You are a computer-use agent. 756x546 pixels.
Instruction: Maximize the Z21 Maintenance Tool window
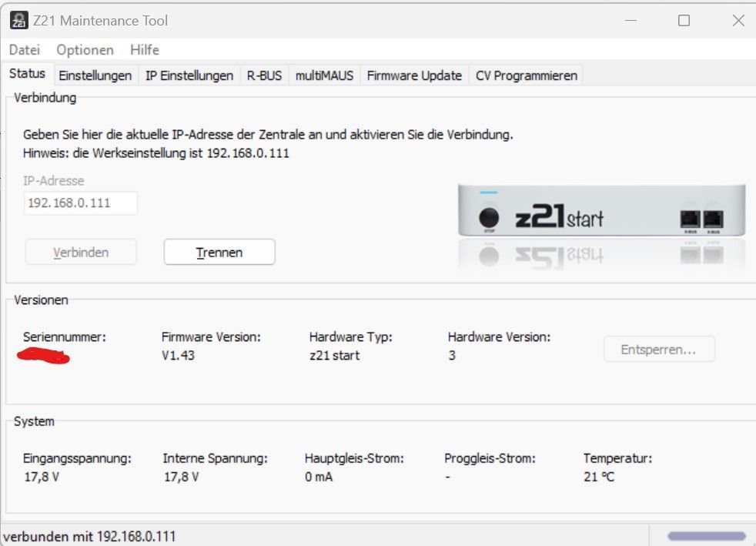(x=684, y=20)
